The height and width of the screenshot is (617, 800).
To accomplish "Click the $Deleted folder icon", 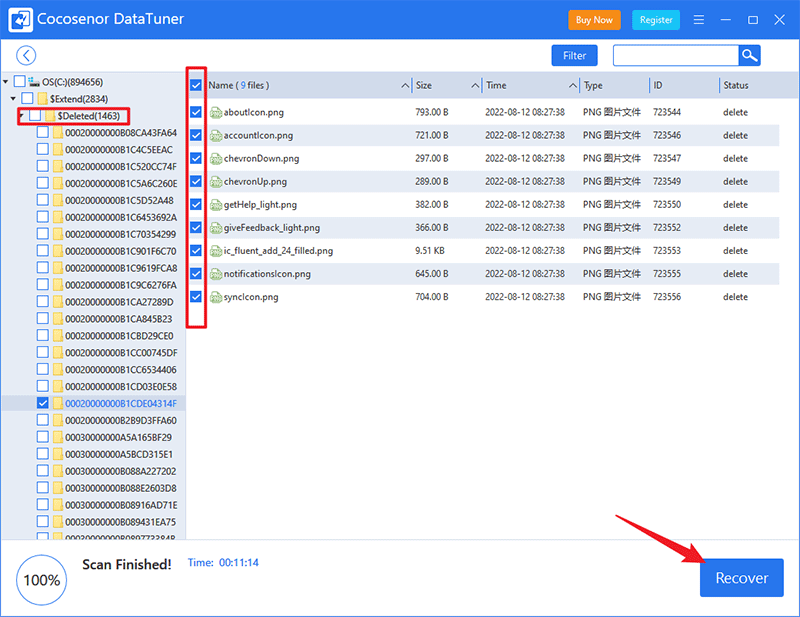I will click(50, 116).
